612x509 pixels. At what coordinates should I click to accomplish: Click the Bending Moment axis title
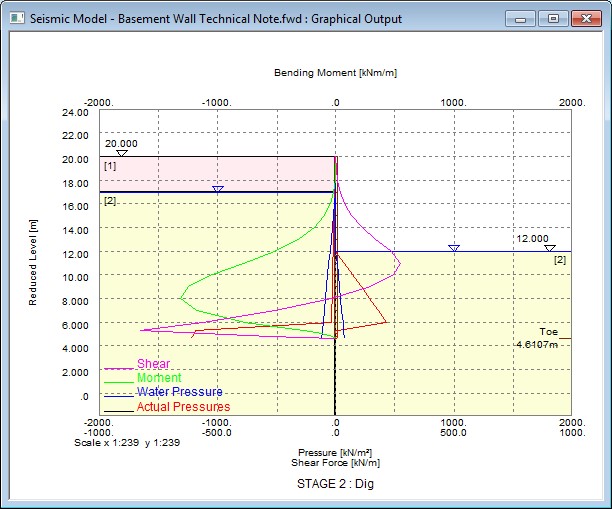point(335,73)
